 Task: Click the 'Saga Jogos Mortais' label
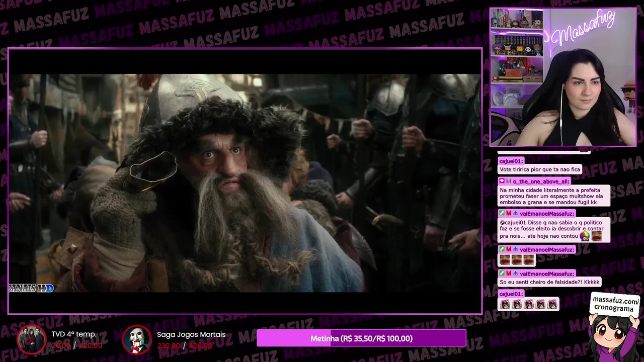pyautogui.click(x=191, y=334)
